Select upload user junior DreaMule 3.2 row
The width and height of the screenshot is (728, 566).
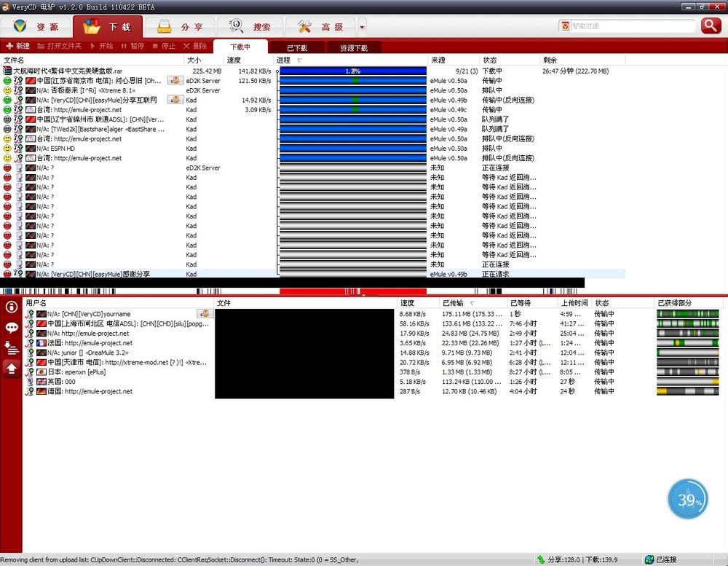[x=373, y=353]
